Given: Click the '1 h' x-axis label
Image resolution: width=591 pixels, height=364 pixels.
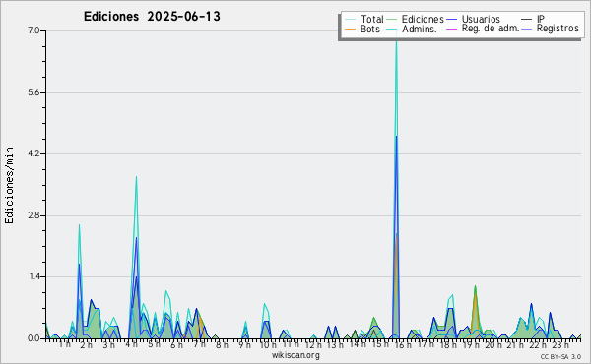Looking at the screenshot, I should pyautogui.click(x=64, y=344).
